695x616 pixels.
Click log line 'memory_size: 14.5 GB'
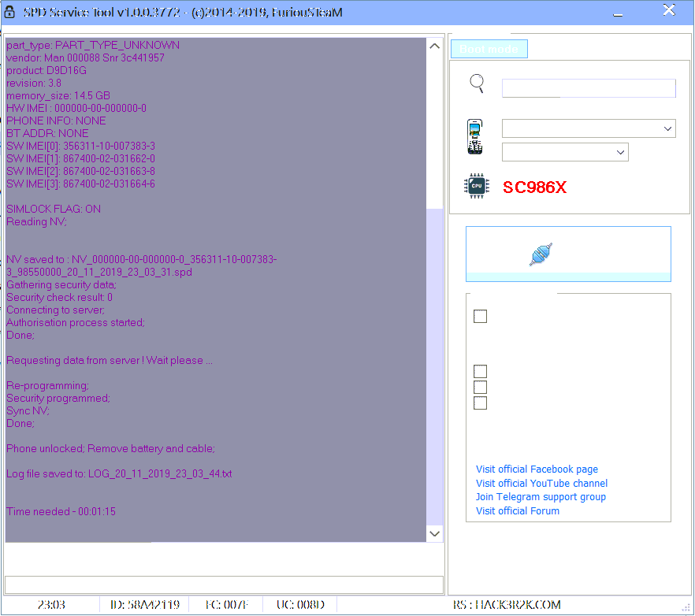tap(58, 96)
